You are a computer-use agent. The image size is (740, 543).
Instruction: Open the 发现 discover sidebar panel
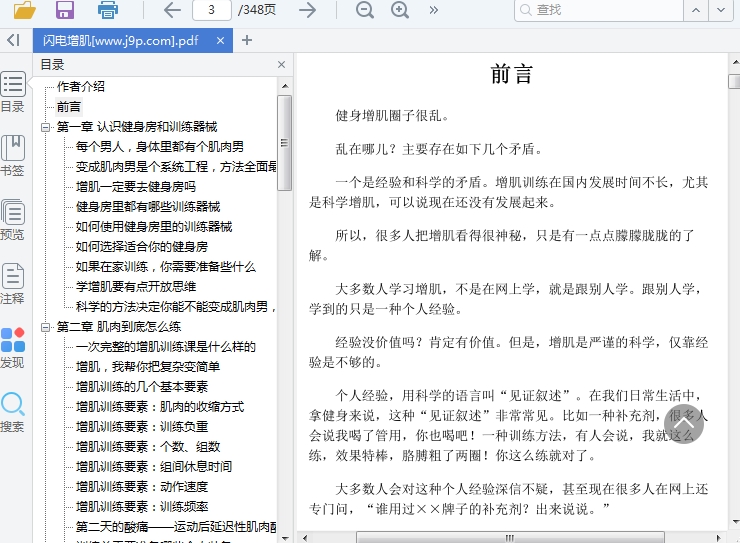click(x=13, y=348)
